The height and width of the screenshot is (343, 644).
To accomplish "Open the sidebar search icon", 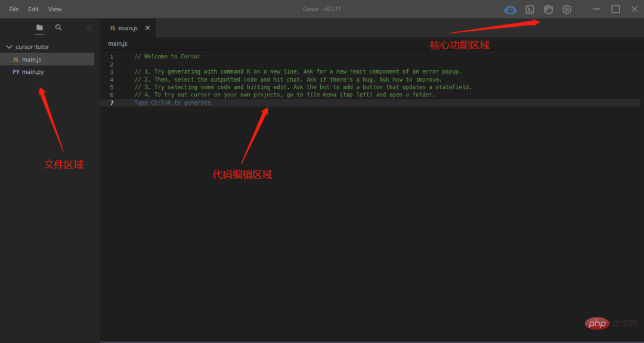I will pyautogui.click(x=58, y=27).
